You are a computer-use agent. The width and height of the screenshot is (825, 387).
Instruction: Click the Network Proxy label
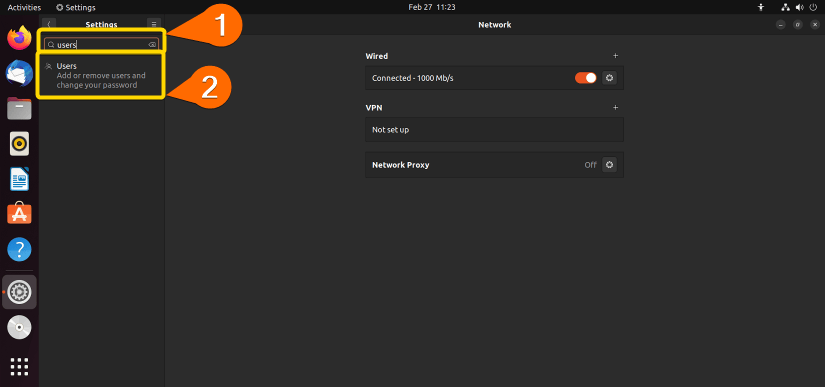click(400, 165)
